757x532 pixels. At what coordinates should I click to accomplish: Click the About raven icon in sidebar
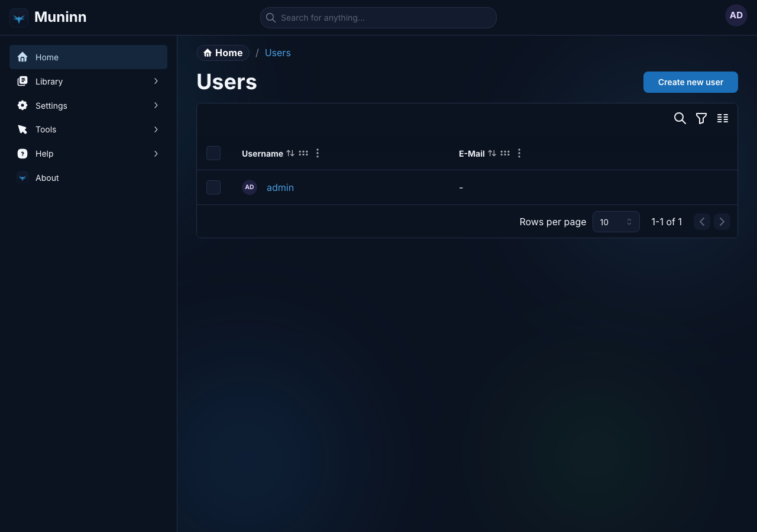22,178
